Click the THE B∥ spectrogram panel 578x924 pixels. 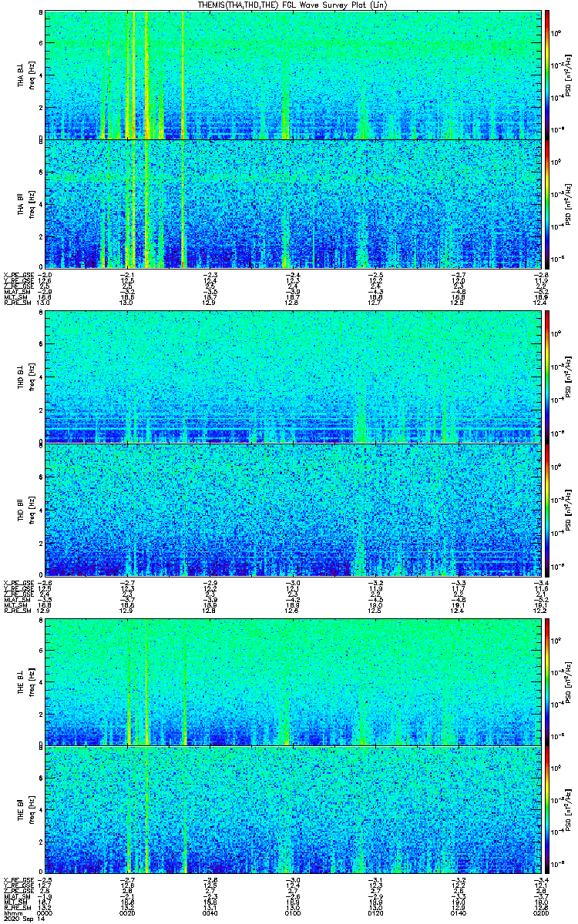click(x=292, y=809)
